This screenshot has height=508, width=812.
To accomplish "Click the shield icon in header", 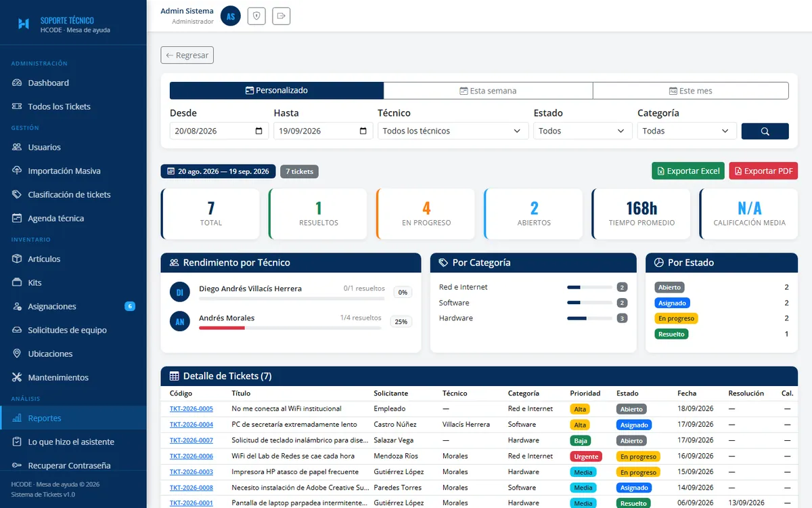I will pyautogui.click(x=256, y=16).
